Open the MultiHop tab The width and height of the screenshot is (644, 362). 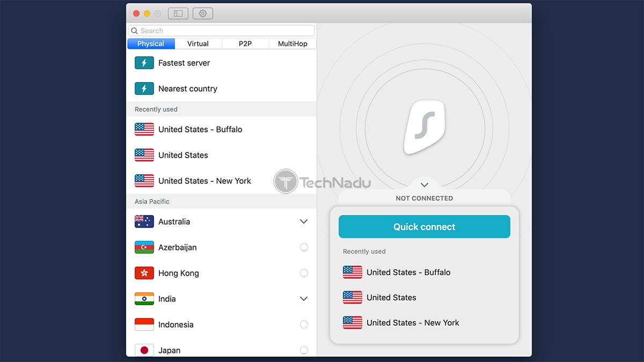292,44
